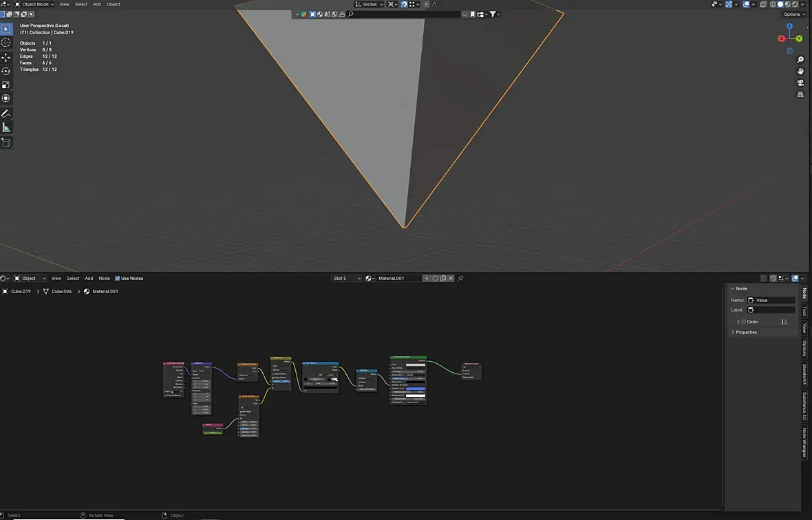Image resolution: width=812 pixels, height=520 pixels.
Task: Open the shading options dropdown arrow
Action: tap(802, 4)
